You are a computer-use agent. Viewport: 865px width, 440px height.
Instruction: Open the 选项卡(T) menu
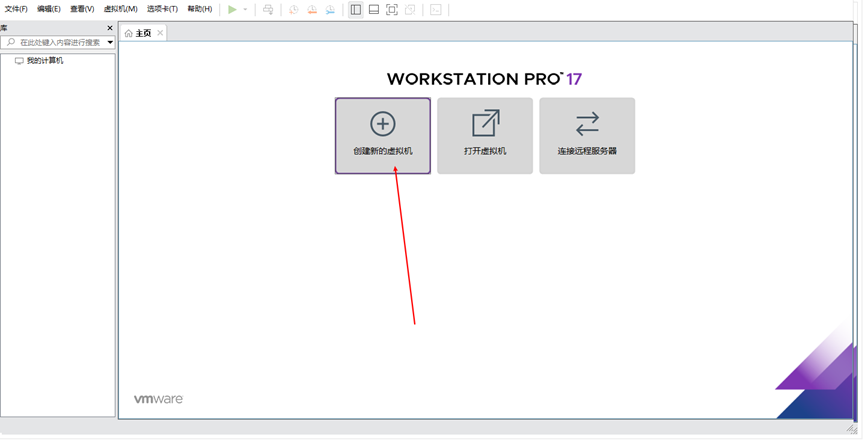[x=162, y=9]
